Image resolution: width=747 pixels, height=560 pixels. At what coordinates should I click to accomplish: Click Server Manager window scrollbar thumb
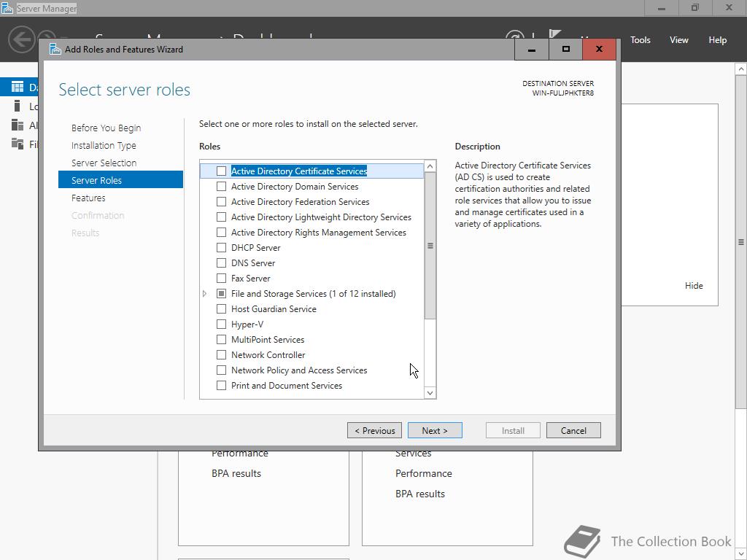tap(741, 242)
